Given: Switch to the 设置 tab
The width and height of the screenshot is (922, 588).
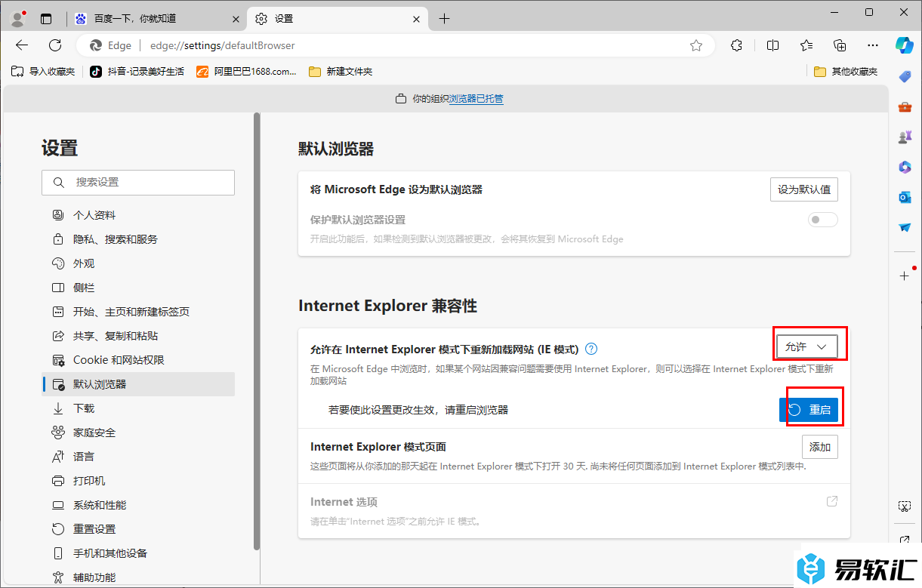Looking at the screenshot, I should coord(338,19).
